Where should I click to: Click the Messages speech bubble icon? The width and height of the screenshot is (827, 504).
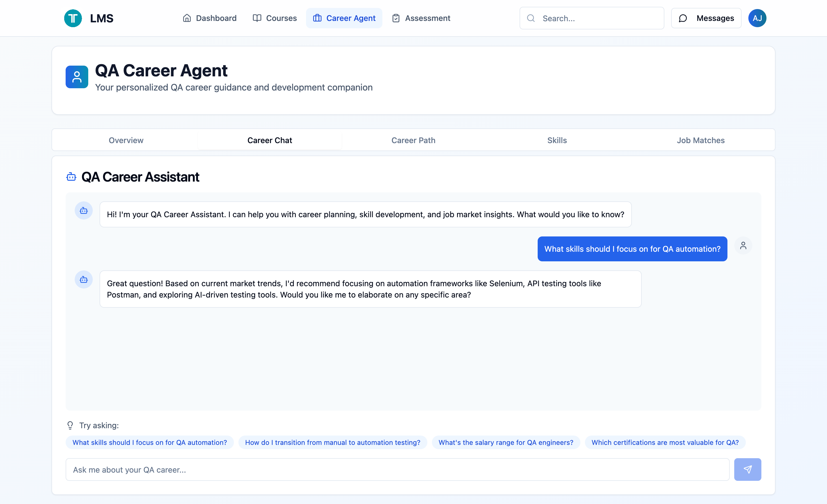click(683, 18)
